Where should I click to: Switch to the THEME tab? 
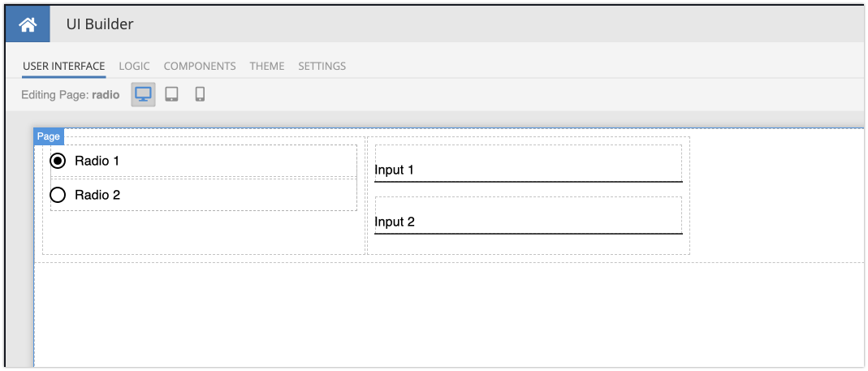pos(267,66)
